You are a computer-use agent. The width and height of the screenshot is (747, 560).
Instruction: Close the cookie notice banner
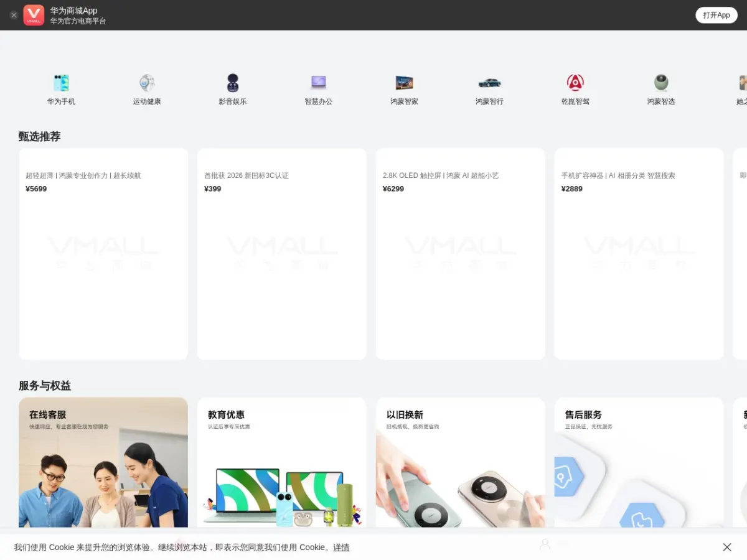click(x=727, y=547)
